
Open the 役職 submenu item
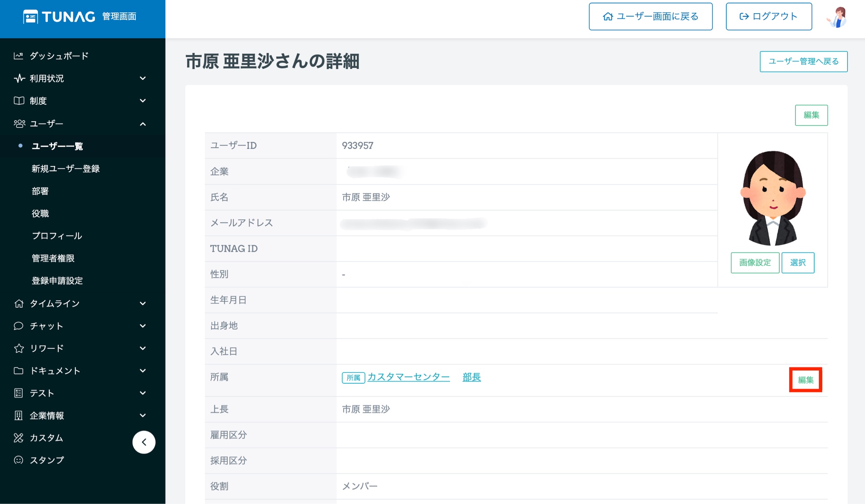[x=40, y=214]
